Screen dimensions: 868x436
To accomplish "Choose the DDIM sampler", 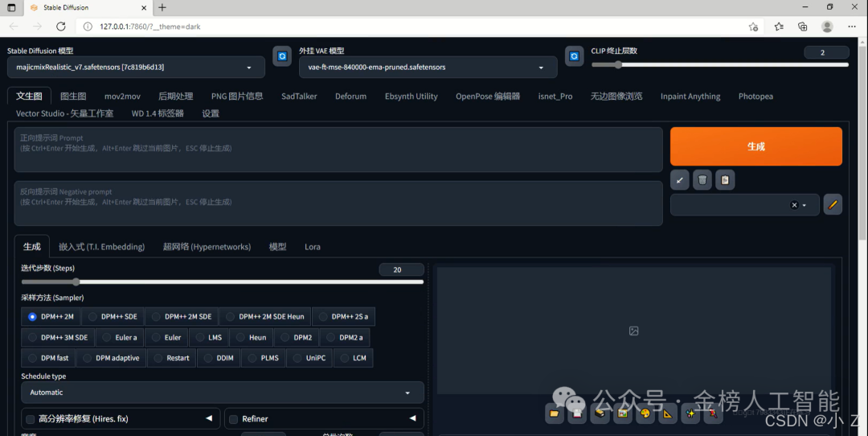I will (219, 358).
